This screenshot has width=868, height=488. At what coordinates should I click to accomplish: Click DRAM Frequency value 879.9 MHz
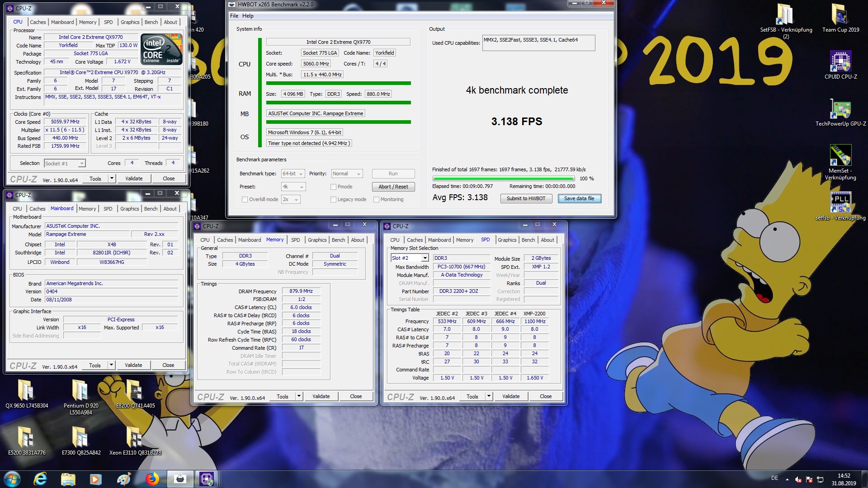click(301, 291)
